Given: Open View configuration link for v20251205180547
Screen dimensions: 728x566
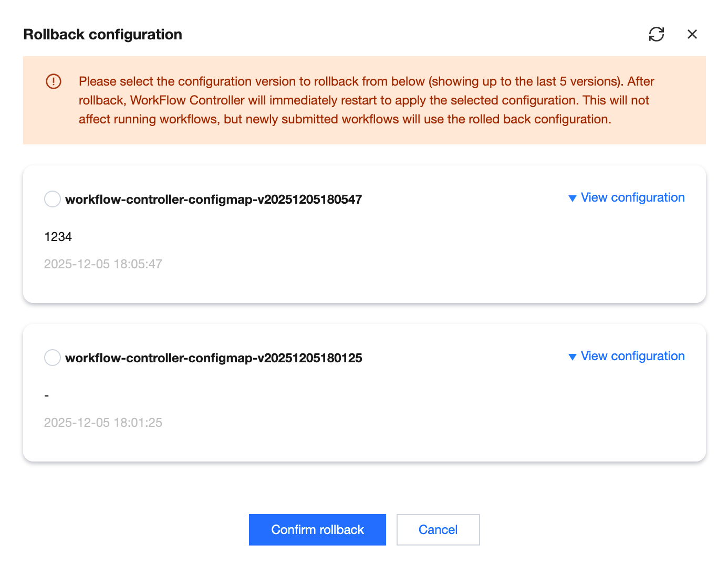Looking at the screenshot, I should coord(632,197).
